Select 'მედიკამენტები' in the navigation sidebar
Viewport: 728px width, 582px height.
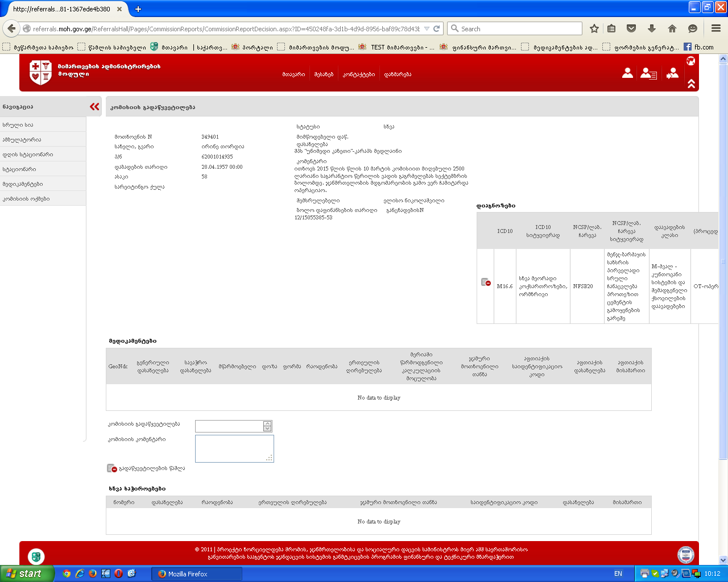click(x=23, y=184)
